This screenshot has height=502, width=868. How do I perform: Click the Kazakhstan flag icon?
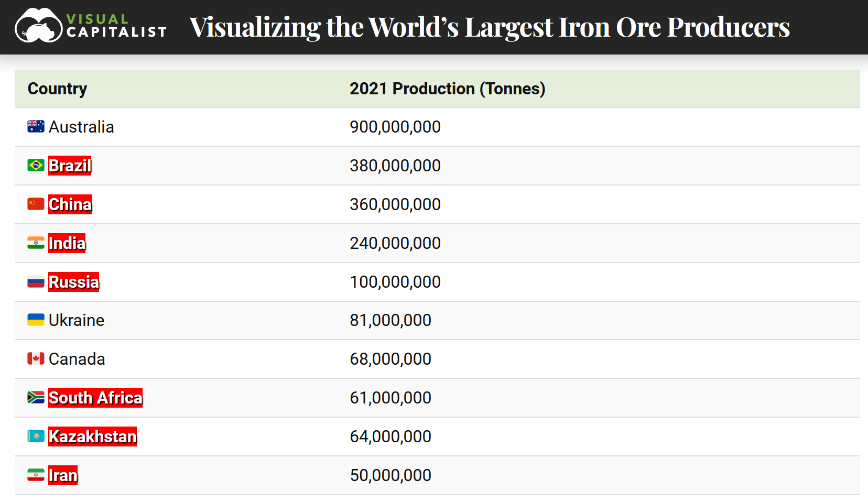pyautogui.click(x=36, y=436)
